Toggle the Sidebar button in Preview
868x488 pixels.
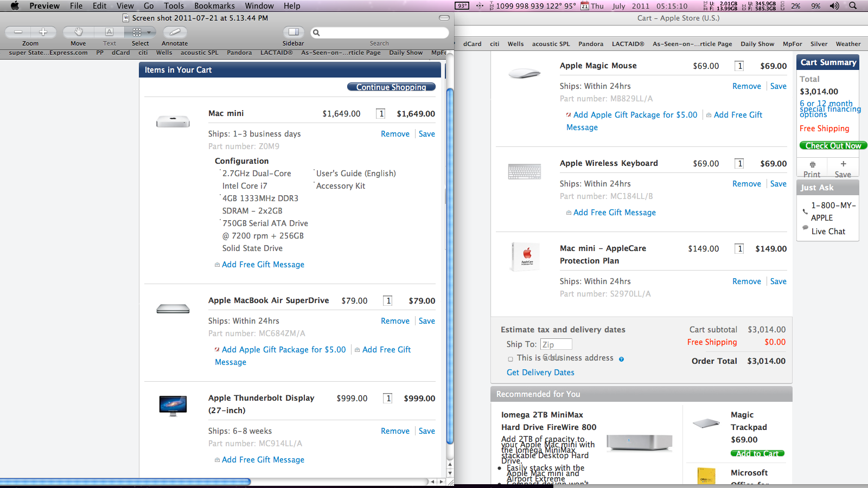(293, 32)
